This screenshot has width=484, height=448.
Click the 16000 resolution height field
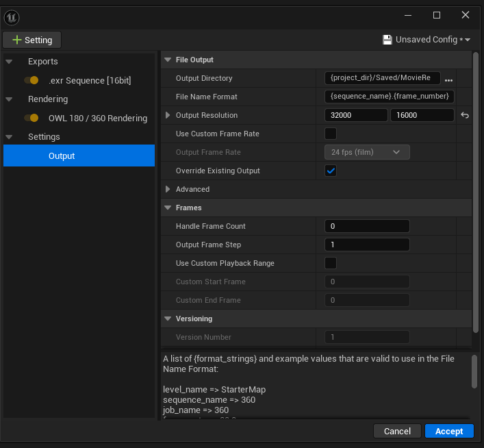click(x=422, y=115)
